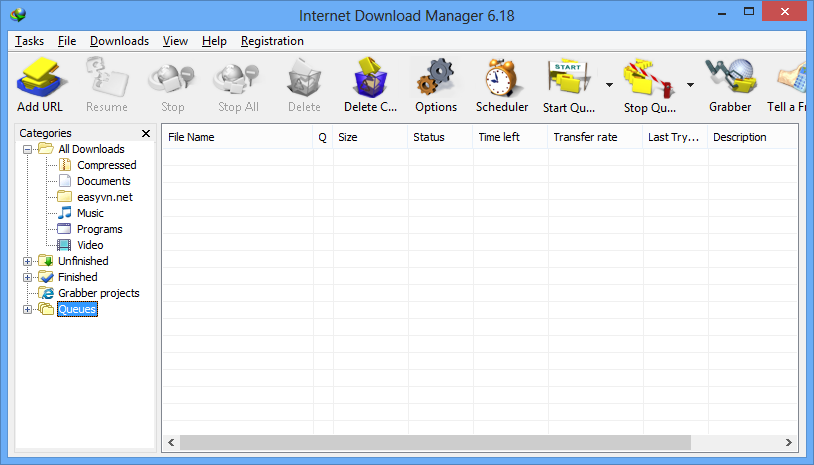Select the Grabber projects label
Viewport: 814px width, 465px height.
tap(99, 293)
